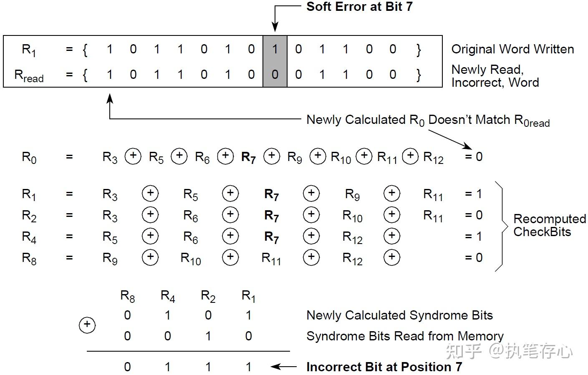588x375 pixels.
Task: Click the R4 column header in the syndrome table
Action: click(x=168, y=296)
